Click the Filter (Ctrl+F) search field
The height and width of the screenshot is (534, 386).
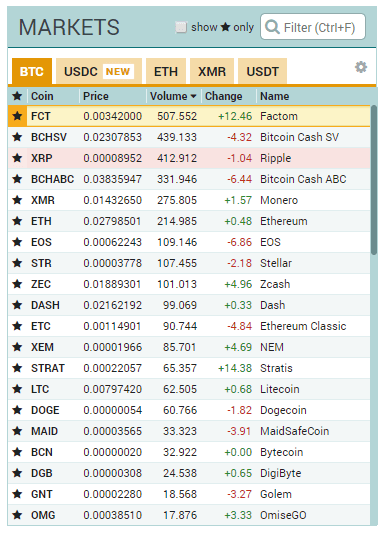click(x=313, y=27)
